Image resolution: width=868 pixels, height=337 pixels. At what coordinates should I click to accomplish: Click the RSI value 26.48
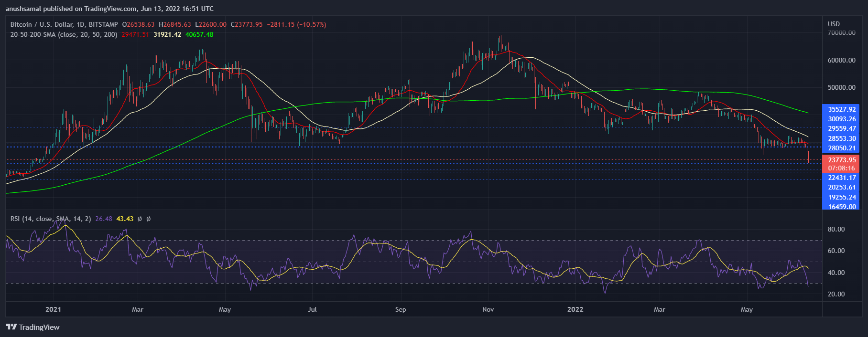(x=104, y=219)
